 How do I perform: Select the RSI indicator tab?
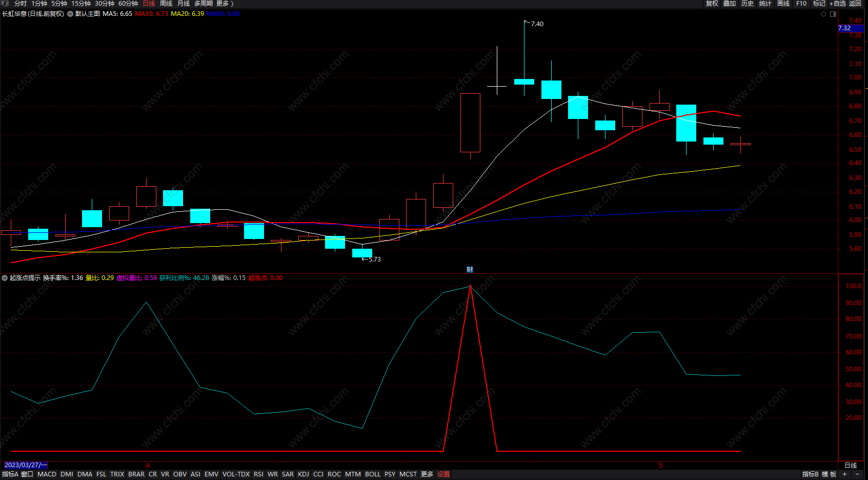pos(258,474)
